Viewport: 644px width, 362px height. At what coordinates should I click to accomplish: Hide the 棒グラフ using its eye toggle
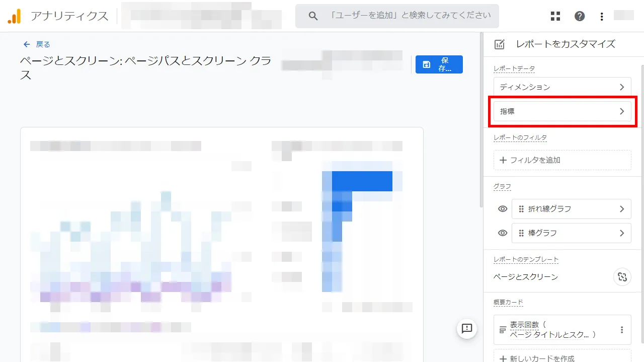[502, 233]
